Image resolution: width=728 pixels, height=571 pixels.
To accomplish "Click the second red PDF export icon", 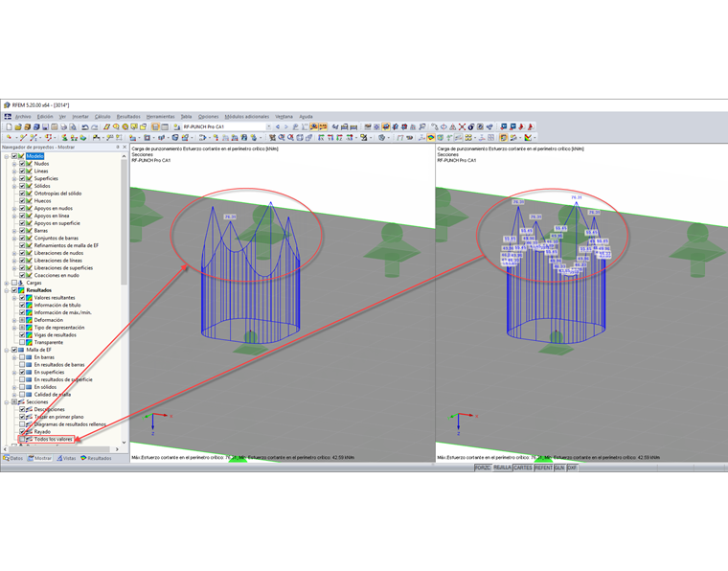I will (x=531, y=126).
